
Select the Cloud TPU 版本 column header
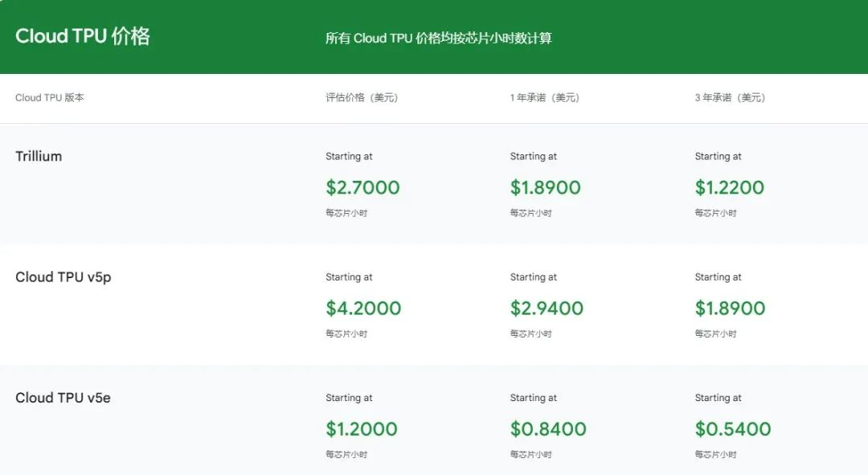[x=50, y=98]
